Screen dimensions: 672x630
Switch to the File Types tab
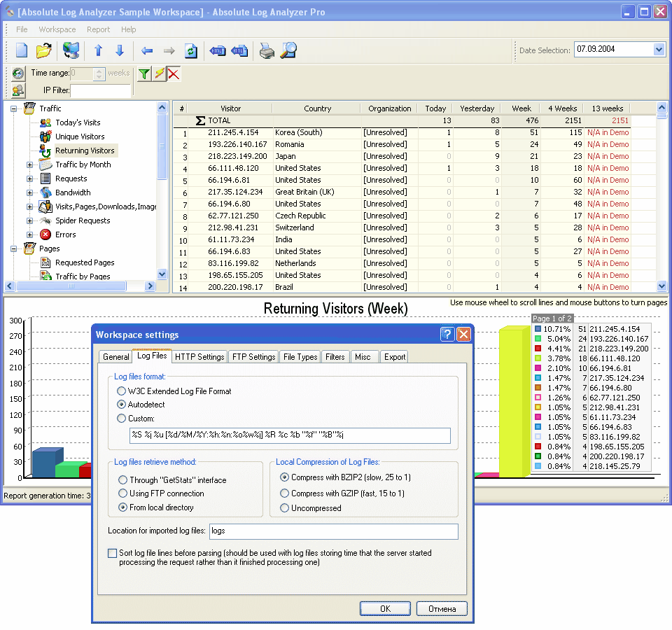point(300,357)
